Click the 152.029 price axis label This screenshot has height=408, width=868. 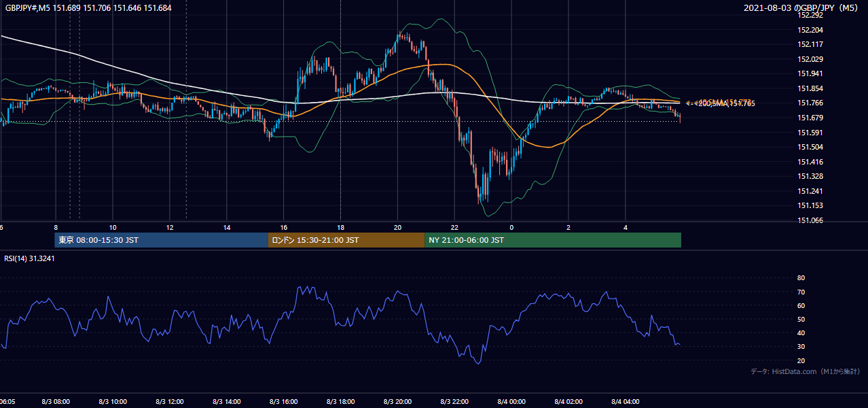(x=811, y=59)
